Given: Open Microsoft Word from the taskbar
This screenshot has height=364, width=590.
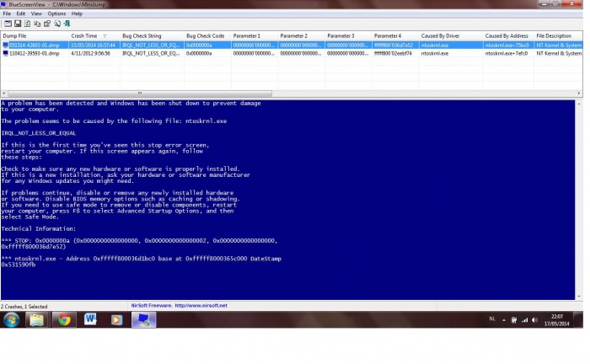Looking at the screenshot, I should (x=90, y=320).
